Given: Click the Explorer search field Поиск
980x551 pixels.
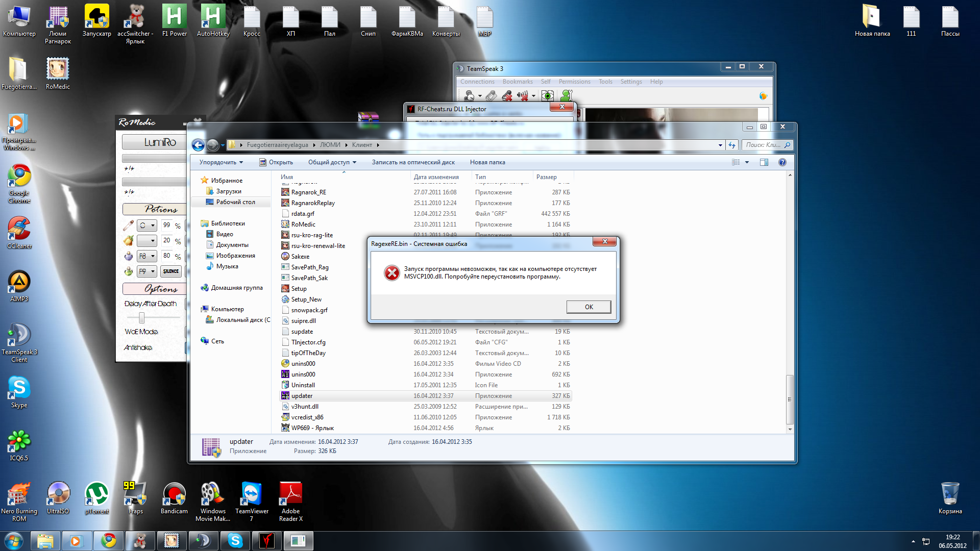Looking at the screenshot, I should 767,145.
